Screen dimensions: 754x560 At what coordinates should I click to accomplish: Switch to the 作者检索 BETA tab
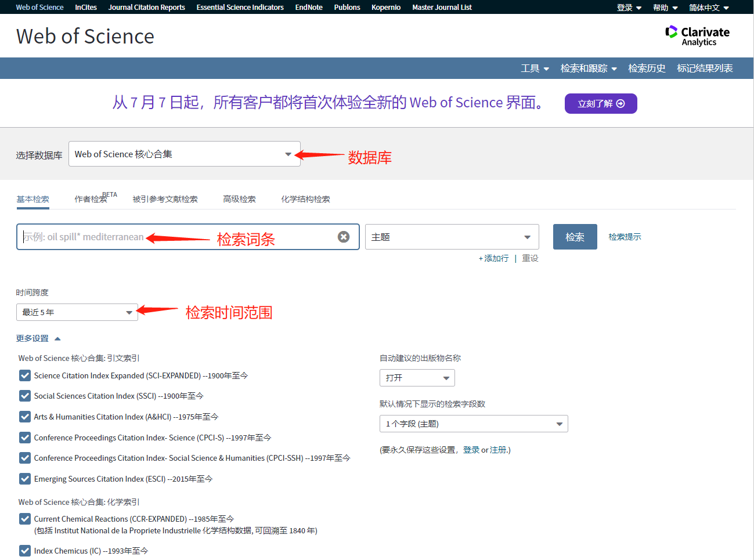coord(95,198)
